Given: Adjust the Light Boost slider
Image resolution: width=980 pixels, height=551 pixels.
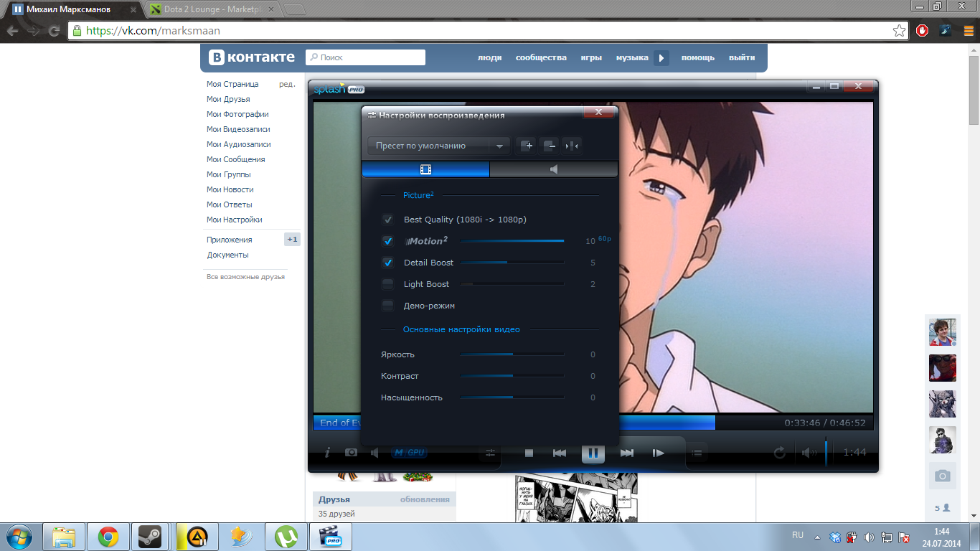Looking at the screenshot, I should click(512, 284).
